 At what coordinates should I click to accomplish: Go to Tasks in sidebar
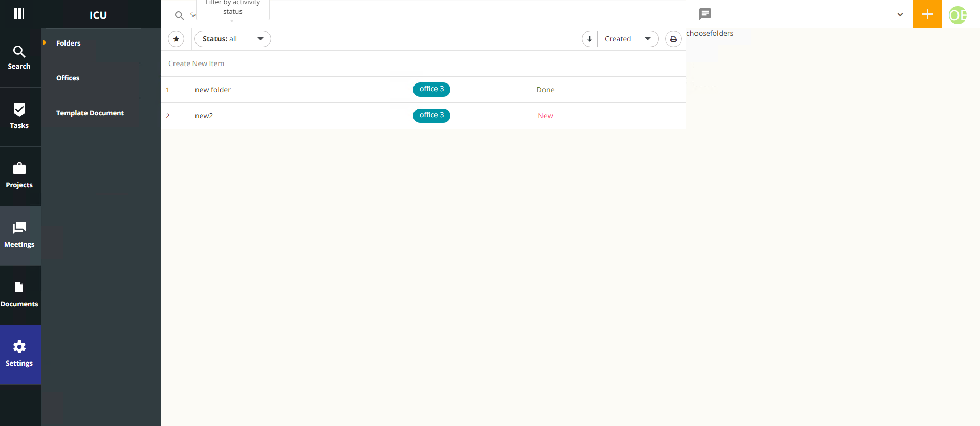pos(19,117)
